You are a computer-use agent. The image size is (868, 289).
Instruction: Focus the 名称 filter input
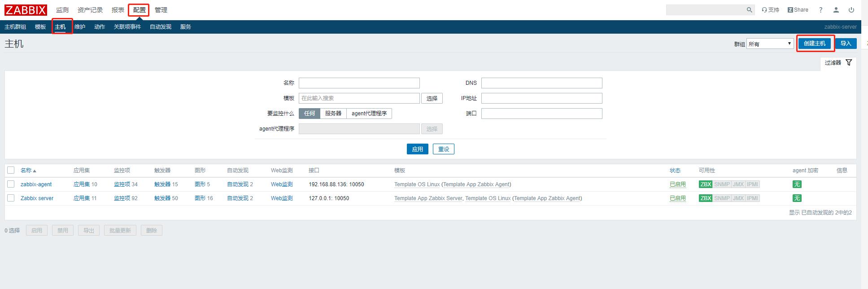(x=359, y=83)
